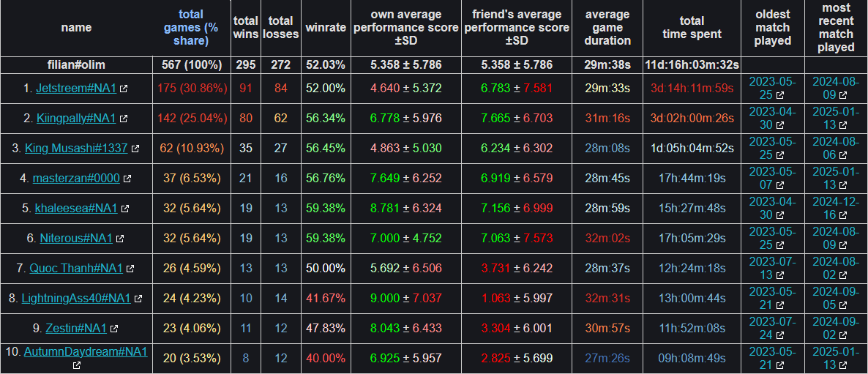
Task: Sort by most recent match played header
Action: (x=836, y=28)
